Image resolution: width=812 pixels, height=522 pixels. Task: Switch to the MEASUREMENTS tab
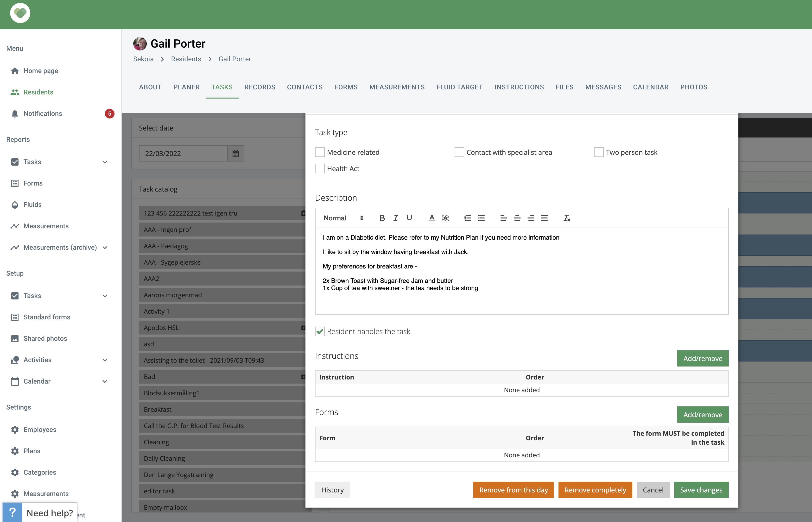(x=397, y=87)
